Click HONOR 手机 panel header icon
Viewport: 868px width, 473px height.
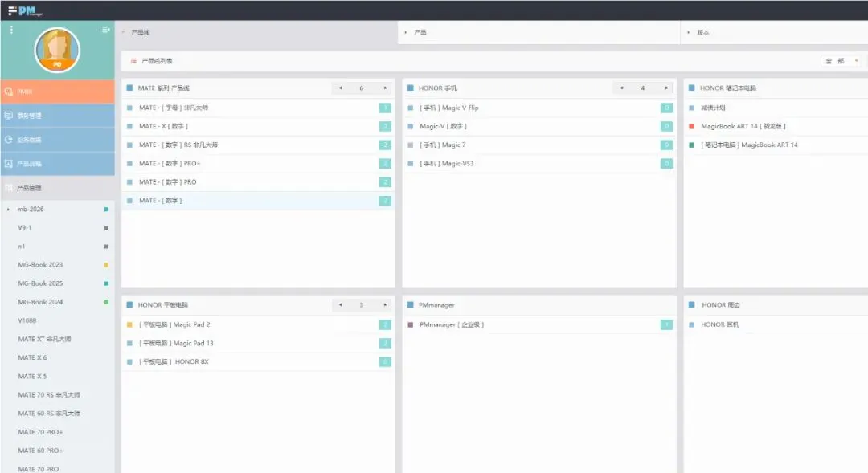click(x=410, y=88)
